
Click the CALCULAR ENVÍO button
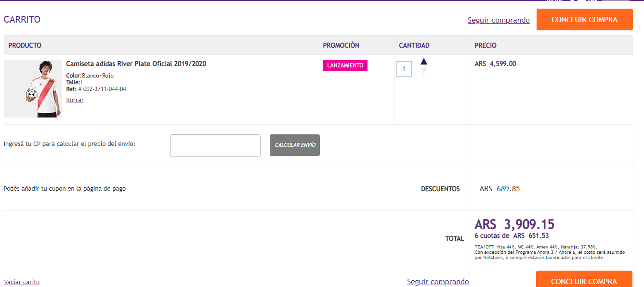pos(295,145)
